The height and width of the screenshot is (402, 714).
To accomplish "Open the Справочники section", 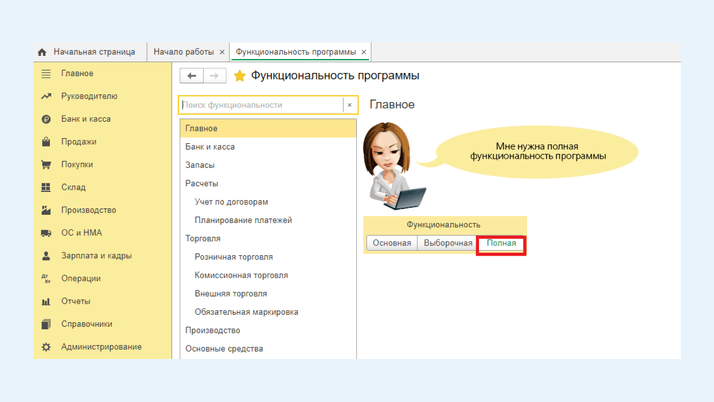I will click(x=87, y=324).
